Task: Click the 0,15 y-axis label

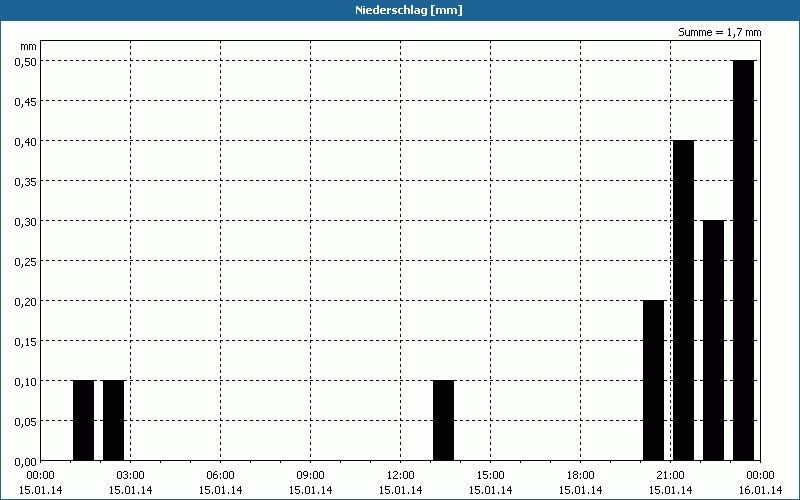Action: point(26,341)
